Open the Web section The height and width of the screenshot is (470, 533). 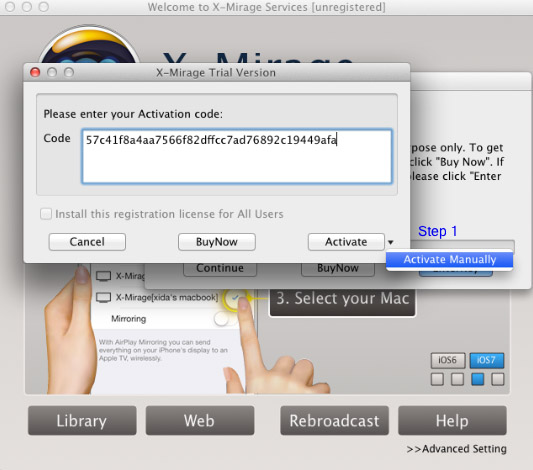pos(200,420)
